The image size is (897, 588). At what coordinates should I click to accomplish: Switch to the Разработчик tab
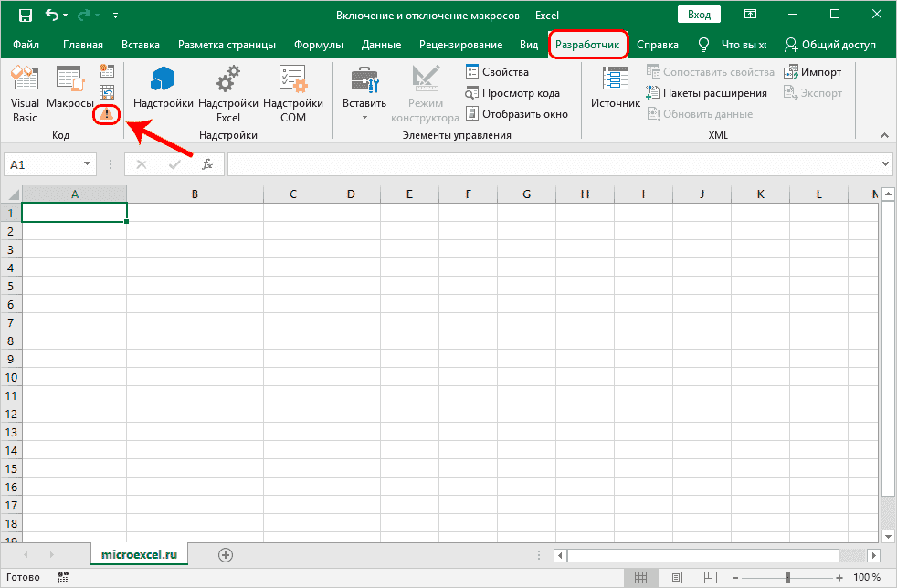pos(588,45)
